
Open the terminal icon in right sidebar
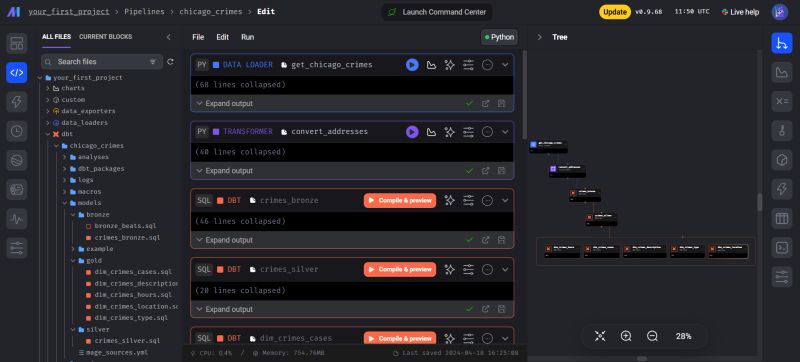tap(782, 248)
